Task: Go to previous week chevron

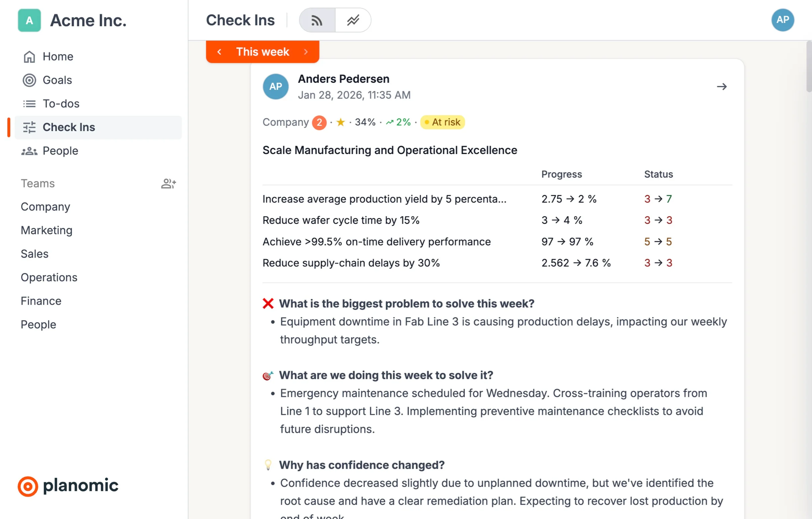Action: [x=219, y=52]
